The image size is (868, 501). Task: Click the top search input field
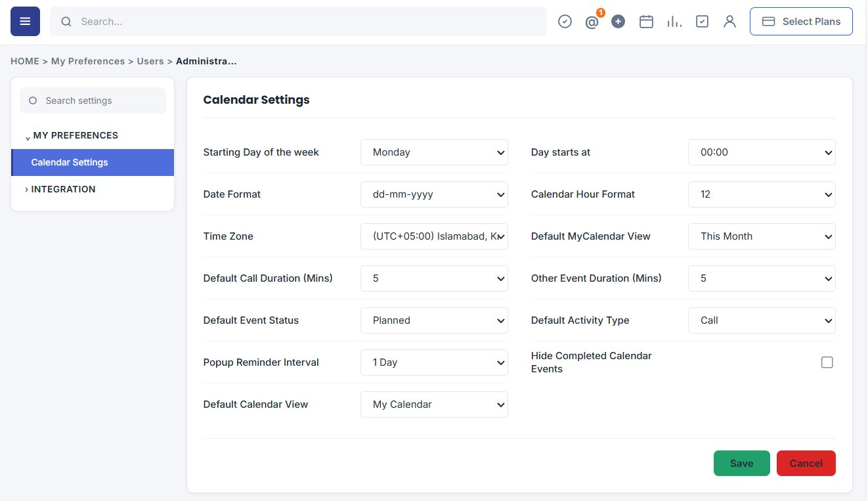click(298, 22)
